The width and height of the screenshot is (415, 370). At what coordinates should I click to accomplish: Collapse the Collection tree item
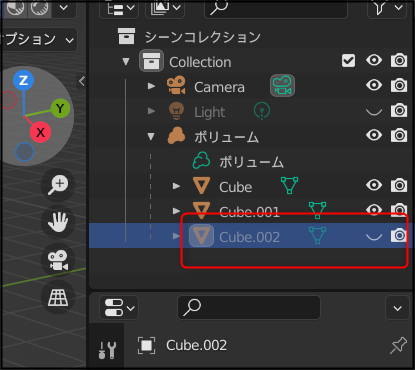point(126,61)
